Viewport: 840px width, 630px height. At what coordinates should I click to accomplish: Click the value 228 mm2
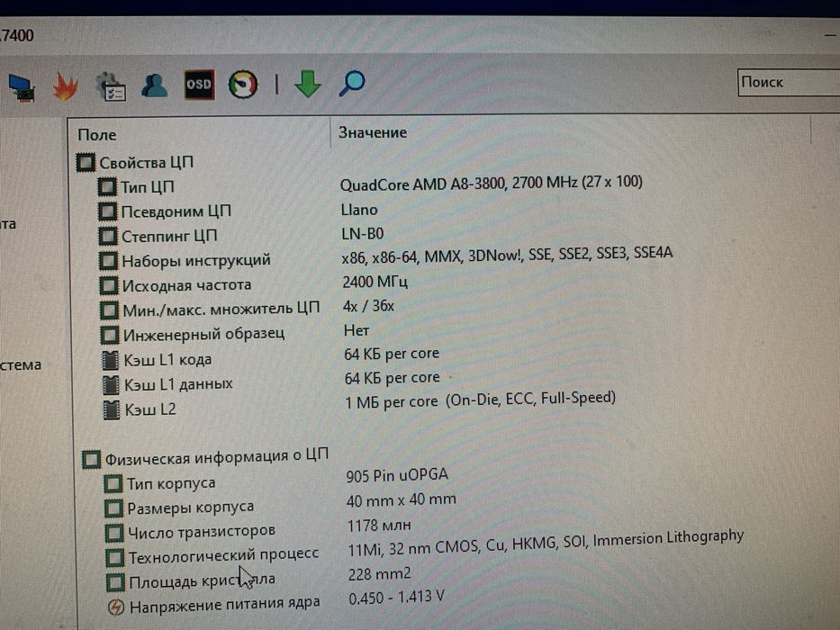click(379, 574)
